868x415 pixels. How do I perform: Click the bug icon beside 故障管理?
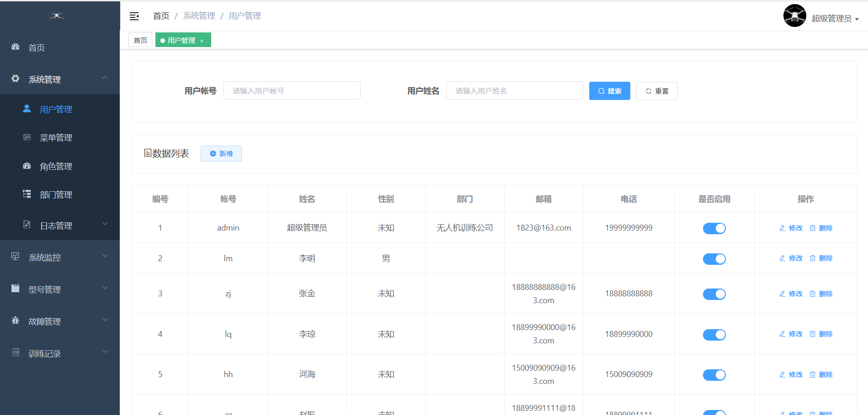pyautogui.click(x=16, y=320)
